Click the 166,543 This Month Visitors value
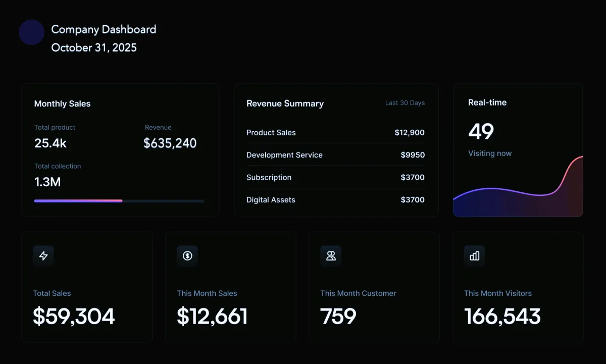The image size is (606, 364). pyautogui.click(x=502, y=317)
